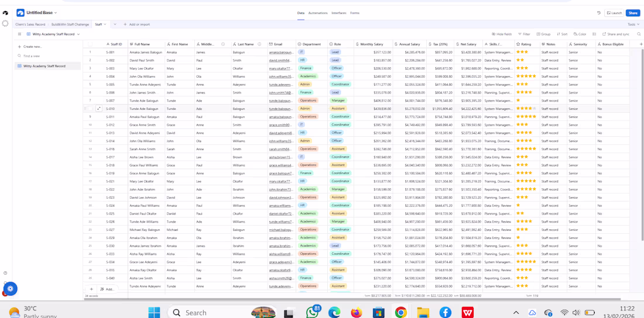The width and height of the screenshot is (644, 318).
Task: Click the Sort button
Action: pyautogui.click(x=562, y=34)
